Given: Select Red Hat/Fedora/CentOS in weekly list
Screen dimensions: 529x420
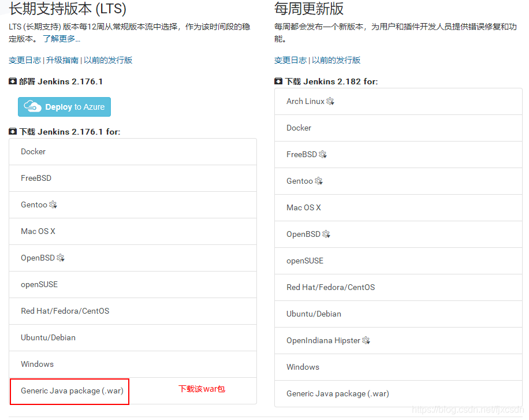Looking at the screenshot, I should tap(398, 287).
